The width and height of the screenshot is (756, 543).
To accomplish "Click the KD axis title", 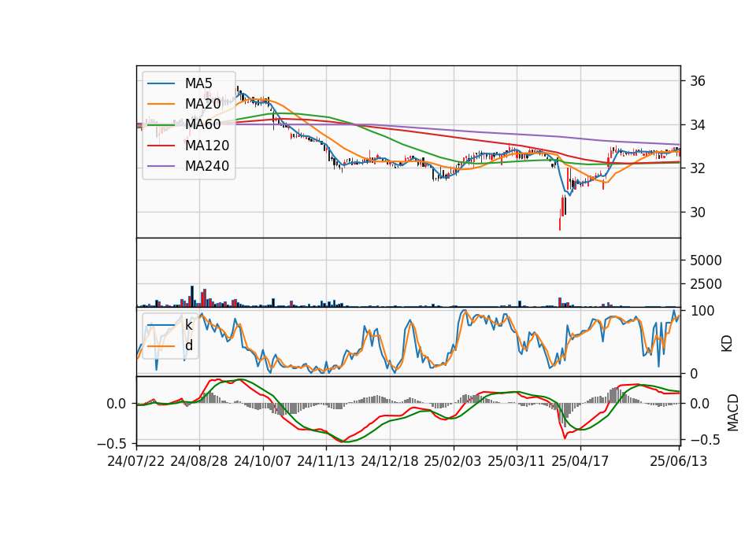I will (x=727, y=343).
